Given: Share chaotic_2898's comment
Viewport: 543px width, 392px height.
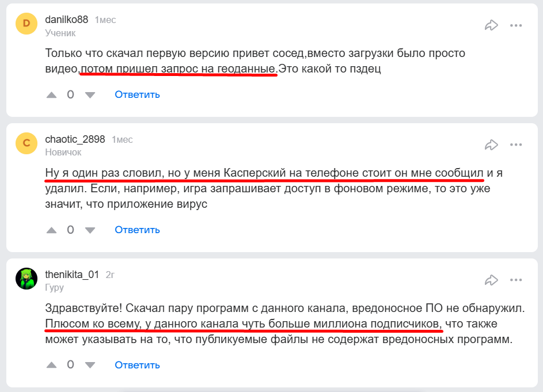Looking at the screenshot, I should click(x=491, y=144).
